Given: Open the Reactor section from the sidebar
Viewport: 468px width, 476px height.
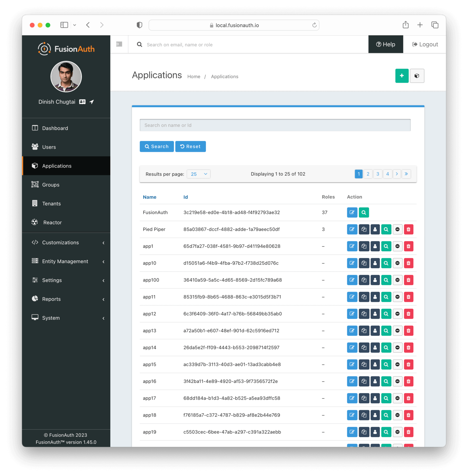Looking at the screenshot, I should (x=52, y=222).
